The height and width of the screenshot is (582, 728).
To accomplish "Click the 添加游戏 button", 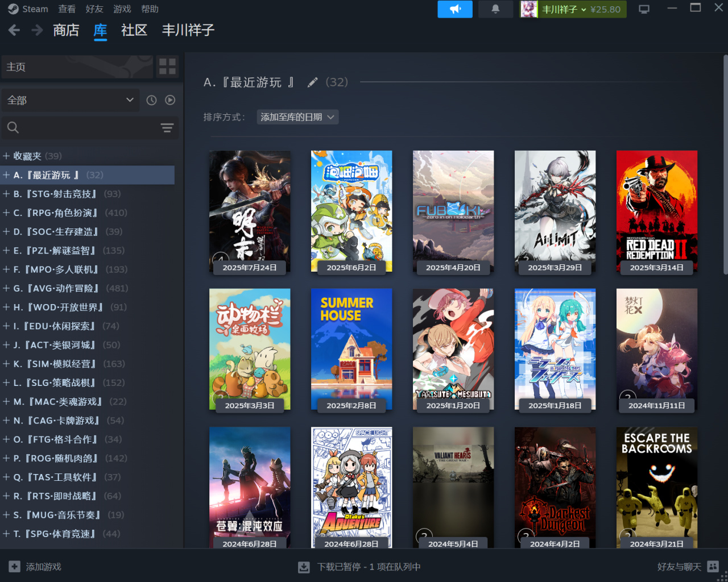I will tap(35, 567).
